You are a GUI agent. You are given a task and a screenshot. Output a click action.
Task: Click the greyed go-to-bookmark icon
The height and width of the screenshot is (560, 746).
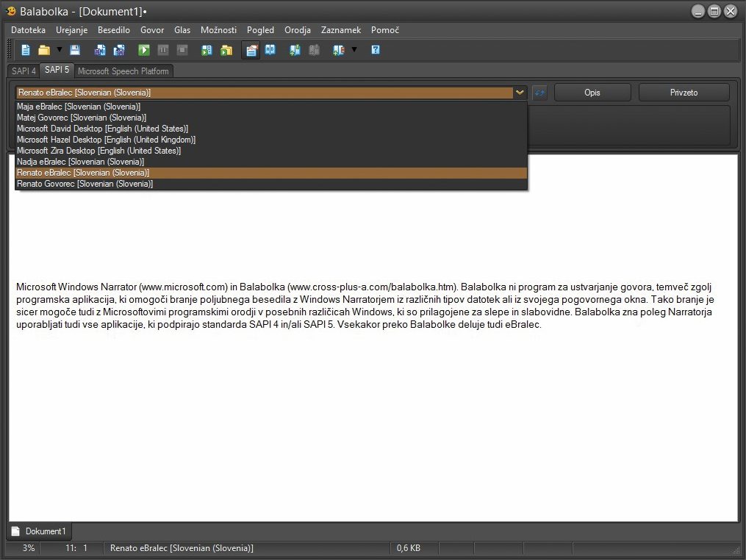click(314, 50)
